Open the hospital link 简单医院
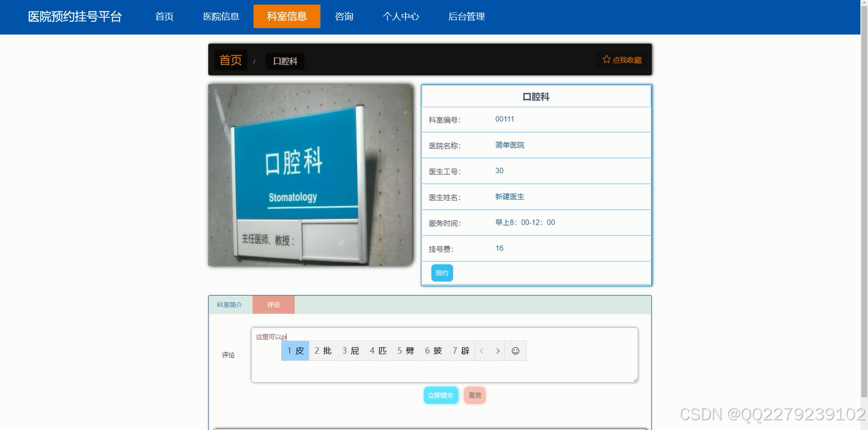Screen dimensions: 868x430 (510, 145)
